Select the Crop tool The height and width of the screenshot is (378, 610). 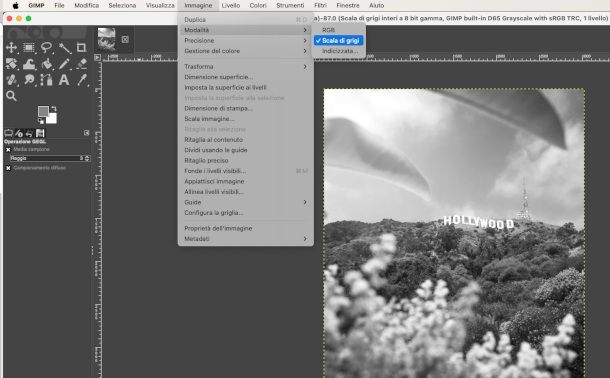81,47
